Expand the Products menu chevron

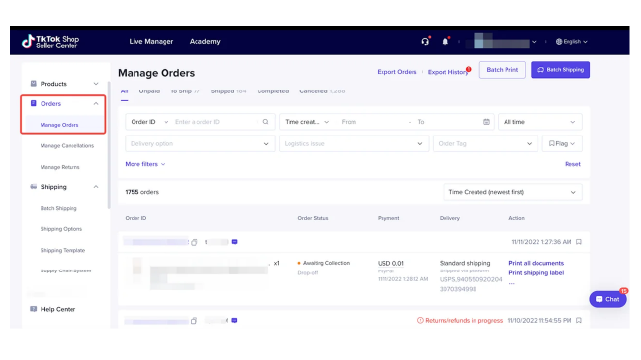click(96, 84)
